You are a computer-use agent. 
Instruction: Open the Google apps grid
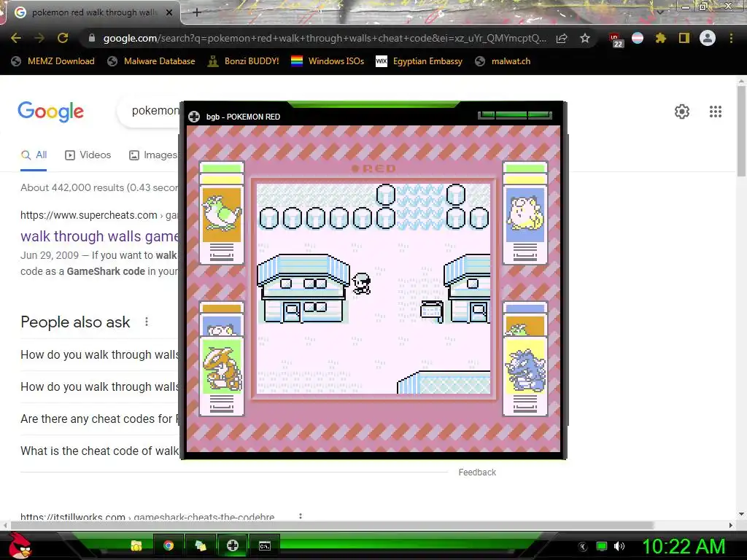[715, 112]
